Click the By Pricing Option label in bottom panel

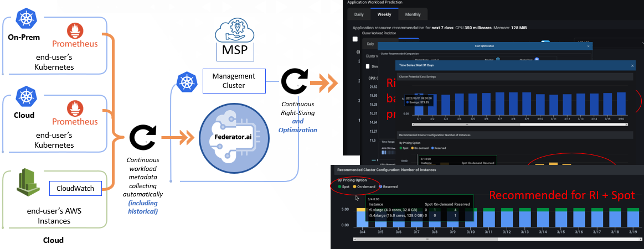[352, 180]
